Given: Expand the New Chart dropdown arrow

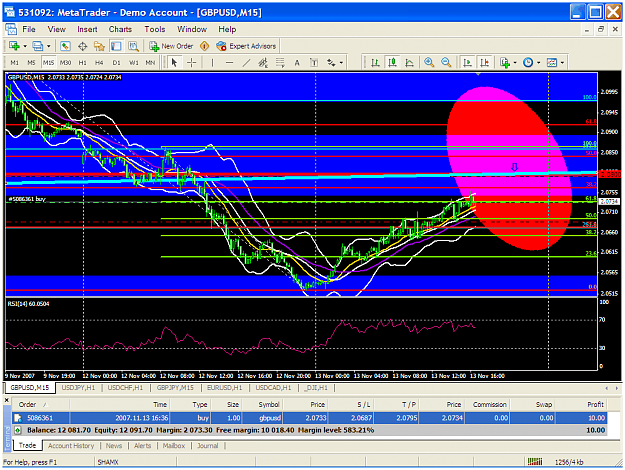Looking at the screenshot, I should tap(25, 46).
